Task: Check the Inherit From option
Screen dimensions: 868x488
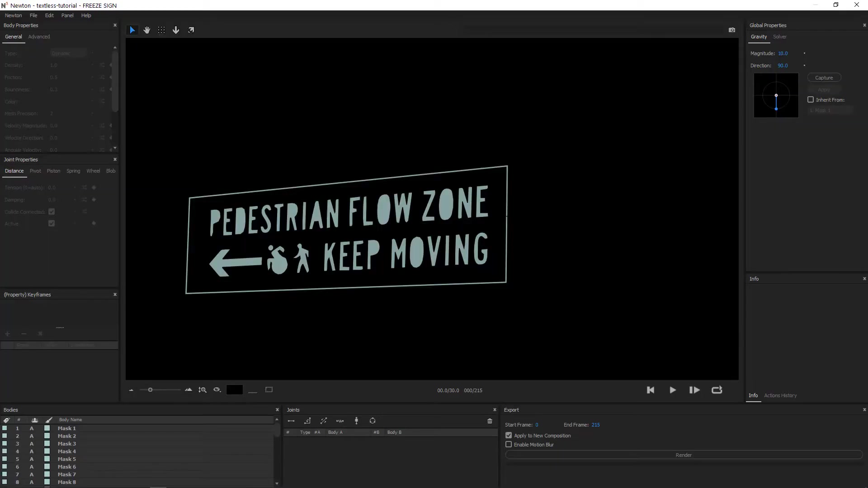Action: (811, 100)
